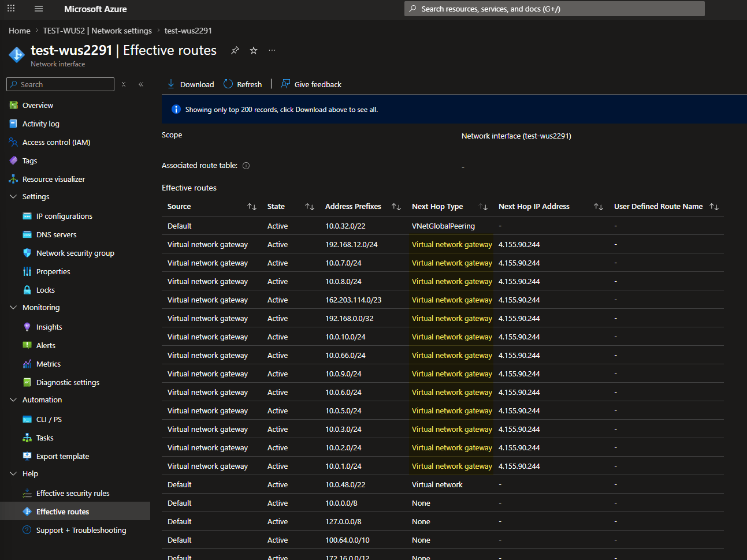Select address prefix 10.0.66.0/24 cell
Image resolution: width=747 pixels, height=560 pixels.
tap(345, 355)
